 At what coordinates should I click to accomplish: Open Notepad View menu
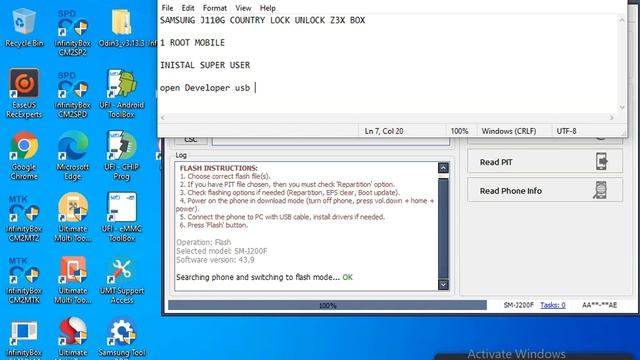coord(243,8)
